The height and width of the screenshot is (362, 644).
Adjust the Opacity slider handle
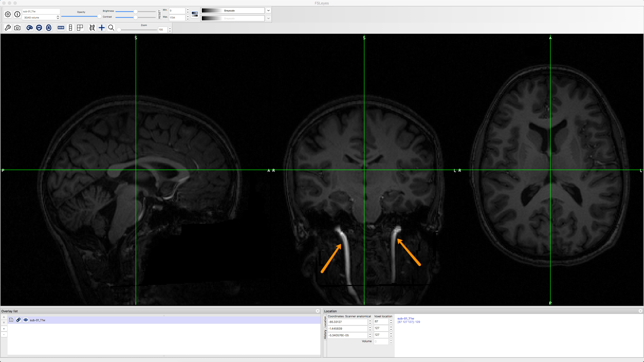click(x=99, y=16)
